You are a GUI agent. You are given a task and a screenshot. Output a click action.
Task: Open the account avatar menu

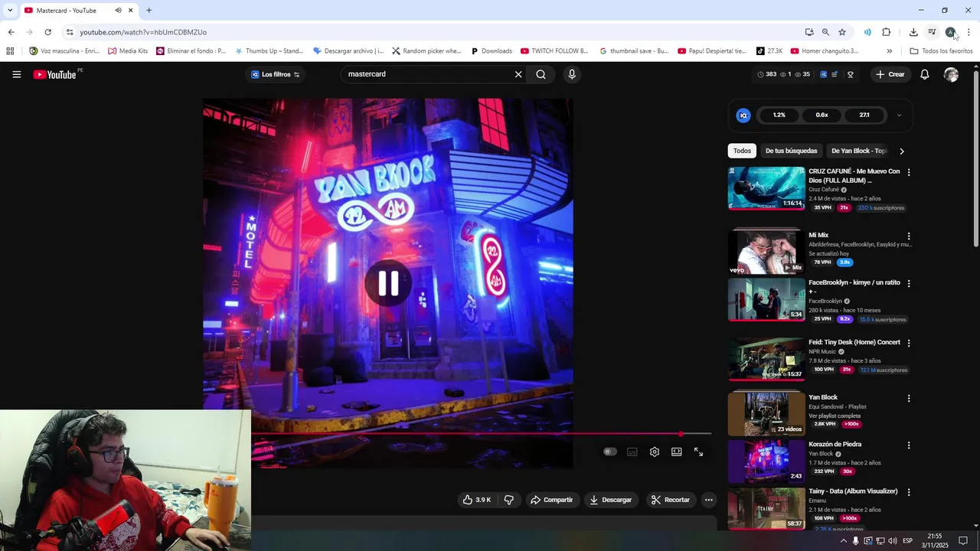[951, 74]
